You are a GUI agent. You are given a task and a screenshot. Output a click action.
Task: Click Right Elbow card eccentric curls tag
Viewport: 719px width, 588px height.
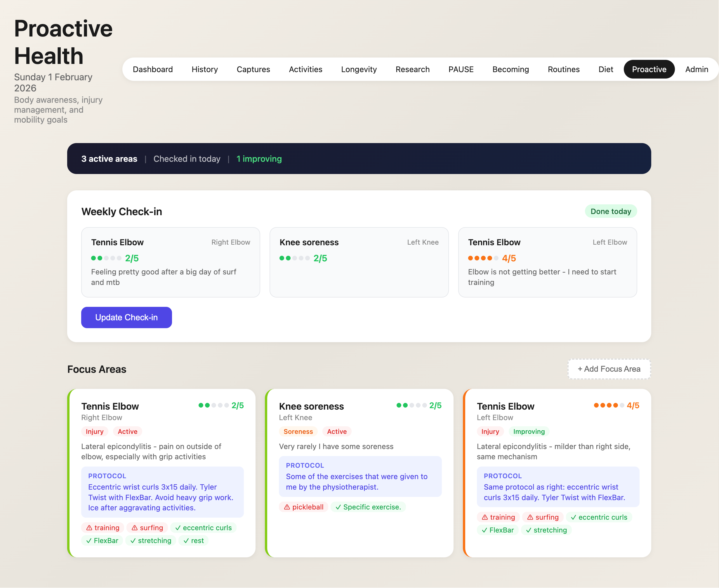[x=203, y=528]
